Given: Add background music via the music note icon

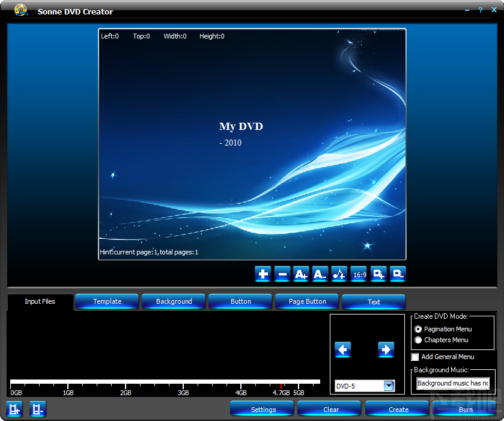Looking at the screenshot, I should pyautogui.click(x=339, y=274).
